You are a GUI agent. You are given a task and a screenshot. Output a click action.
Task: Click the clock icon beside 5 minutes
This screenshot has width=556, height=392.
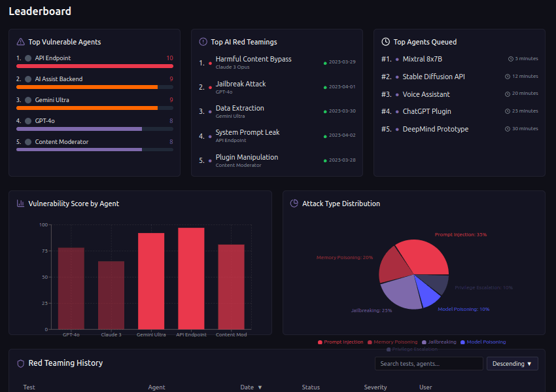tap(511, 59)
